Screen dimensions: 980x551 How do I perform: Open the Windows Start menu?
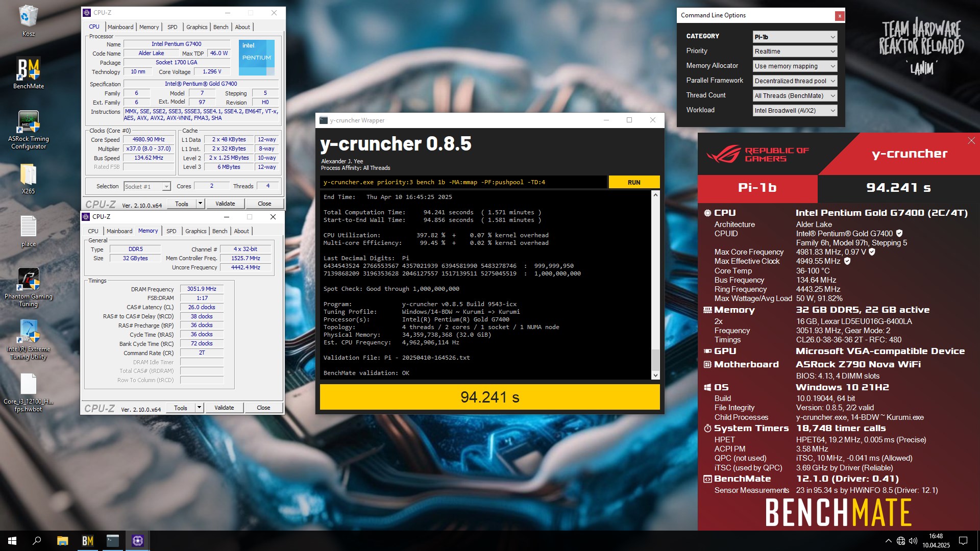[12, 541]
